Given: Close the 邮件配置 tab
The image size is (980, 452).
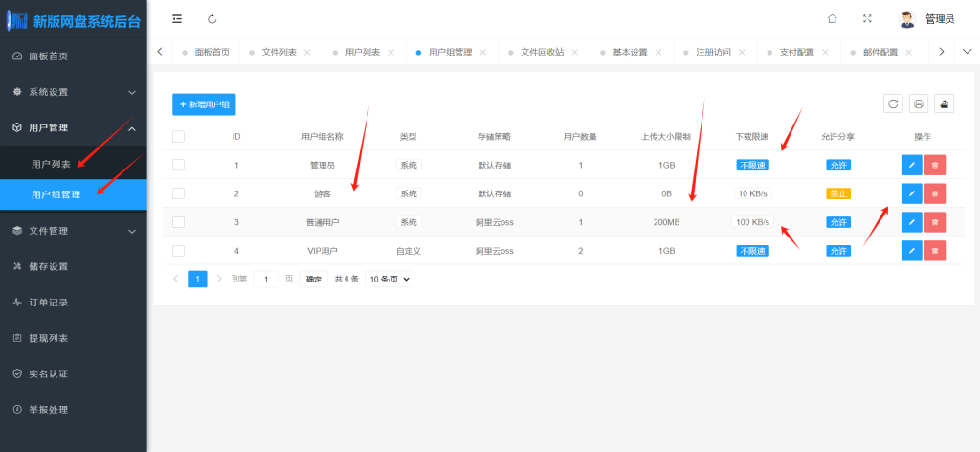Looking at the screenshot, I should (x=908, y=52).
